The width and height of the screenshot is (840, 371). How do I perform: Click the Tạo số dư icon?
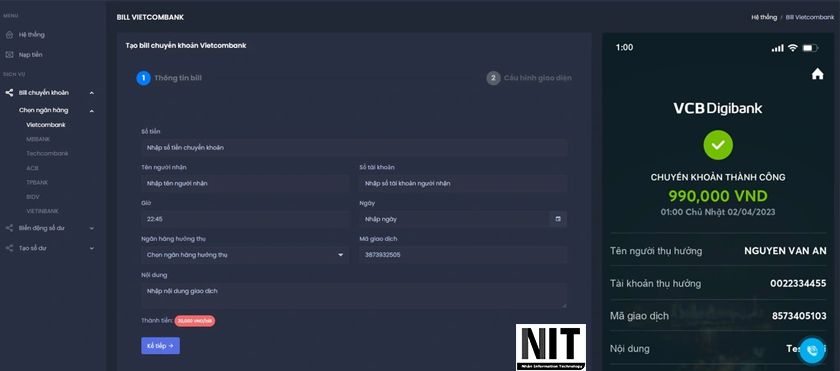[9, 248]
